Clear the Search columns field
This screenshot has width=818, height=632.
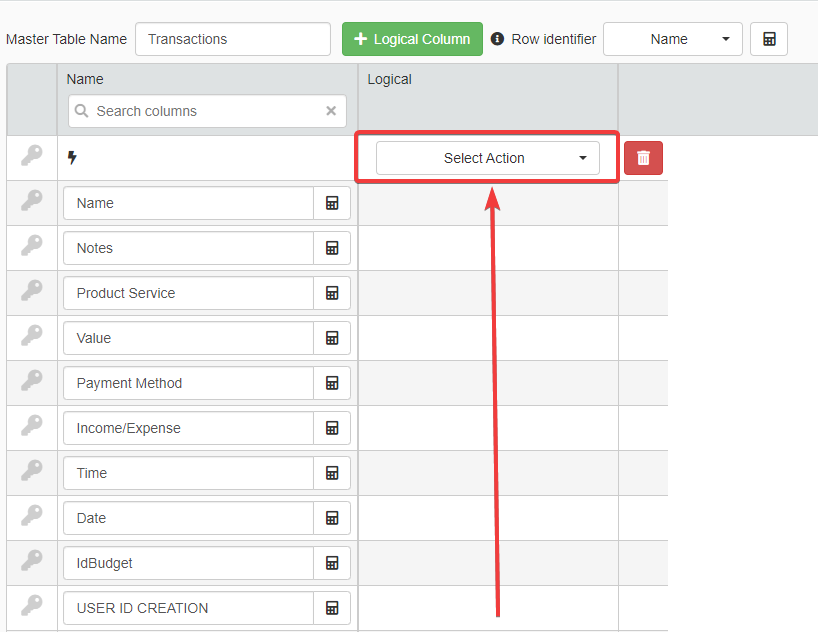(331, 111)
